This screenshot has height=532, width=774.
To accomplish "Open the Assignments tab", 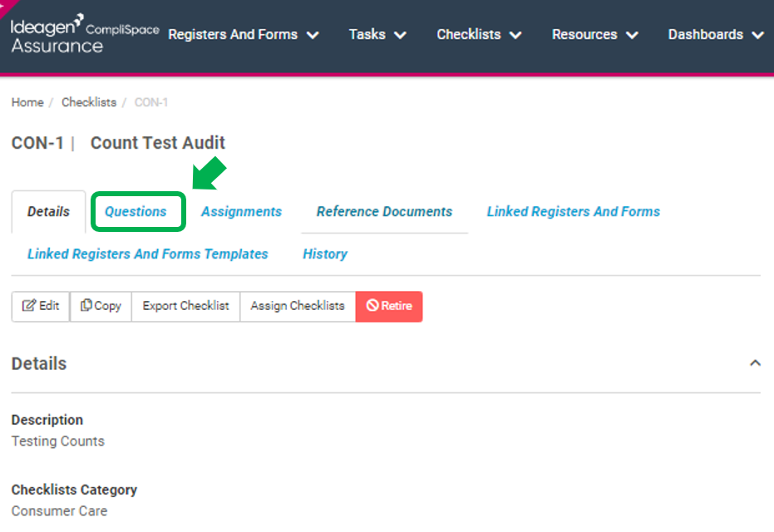I will click(241, 212).
